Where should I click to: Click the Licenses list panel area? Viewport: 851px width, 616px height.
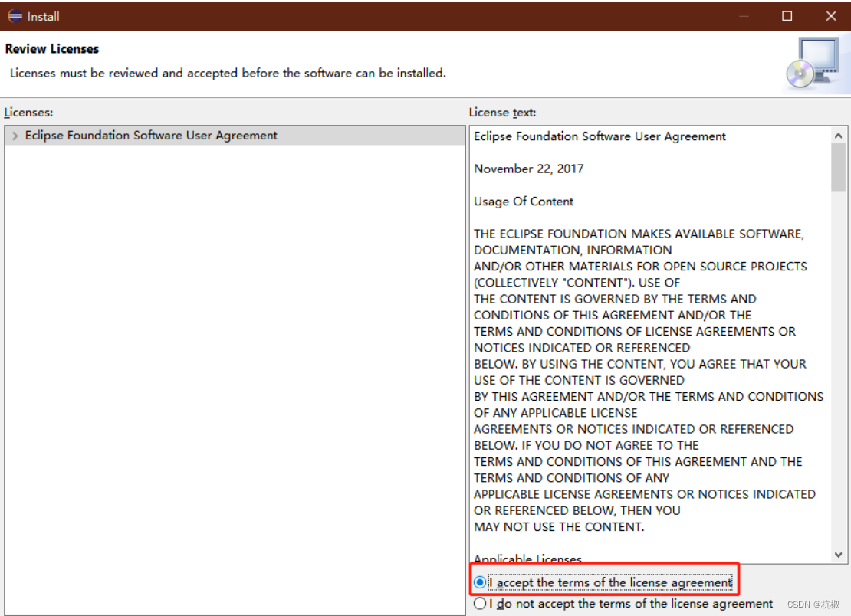230,345
